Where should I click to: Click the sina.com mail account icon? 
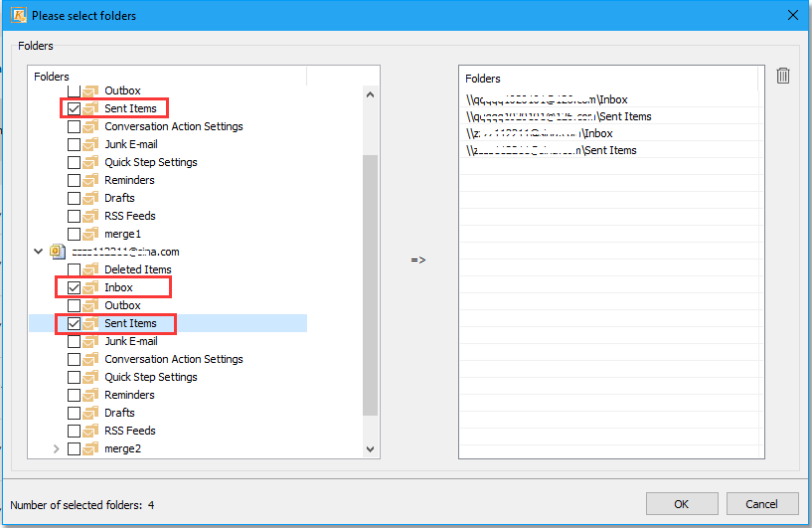pyautogui.click(x=58, y=252)
